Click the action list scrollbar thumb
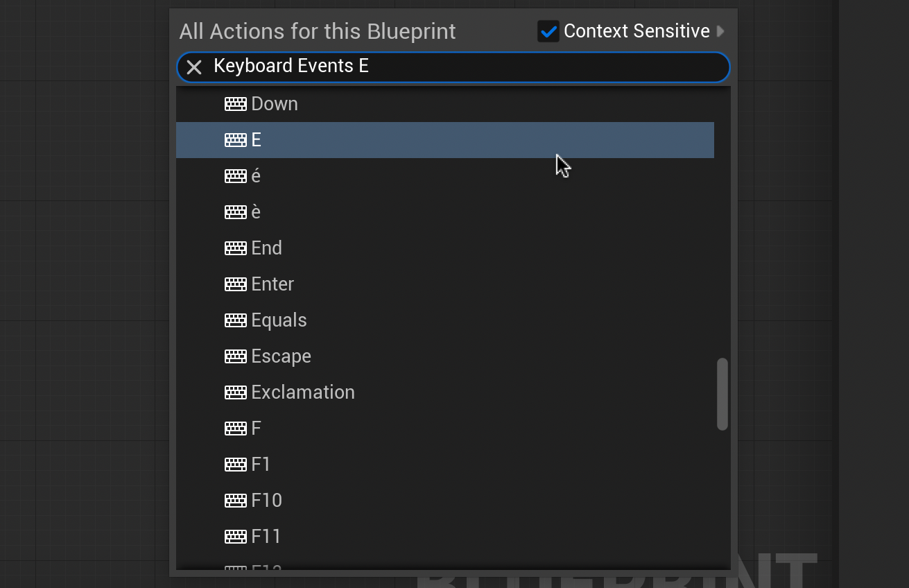Viewport: 909px width, 588px height. (722, 394)
